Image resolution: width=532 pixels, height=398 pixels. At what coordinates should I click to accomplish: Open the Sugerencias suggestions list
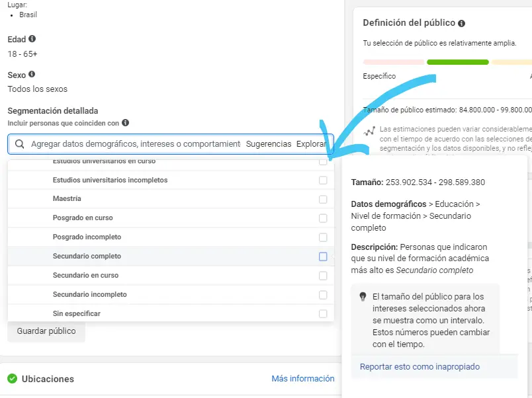pos(268,144)
